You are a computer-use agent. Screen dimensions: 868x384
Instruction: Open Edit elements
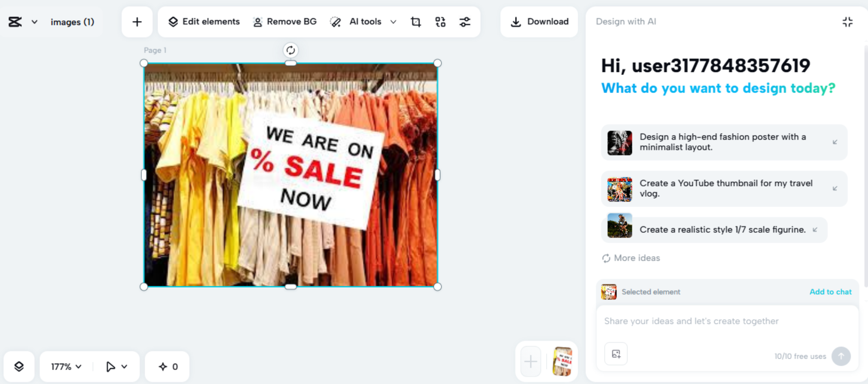coord(204,22)
